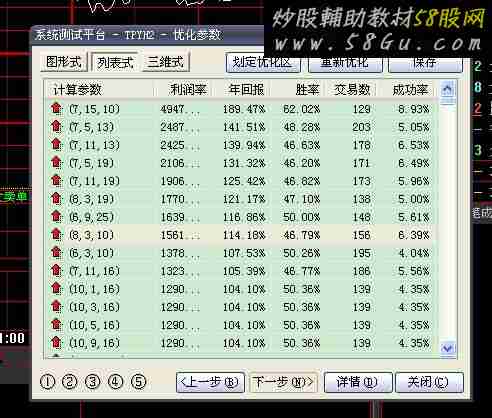Switch to the 三维式 tab

(x=166, y=62)
